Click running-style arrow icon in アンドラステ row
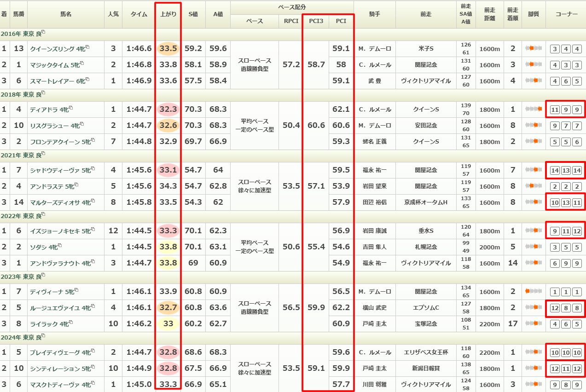This screenshot has width=586, height=392. (x=534, y=186)
